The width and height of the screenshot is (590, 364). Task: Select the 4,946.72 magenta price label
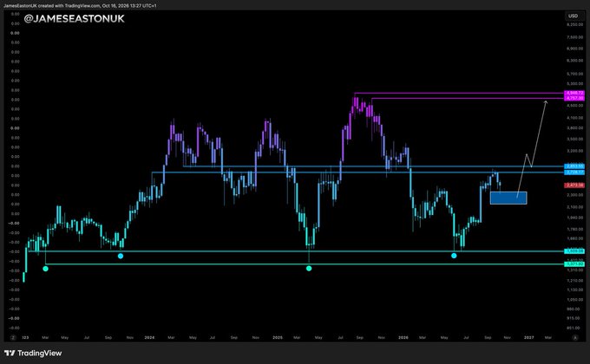click(x=574, y=93)
